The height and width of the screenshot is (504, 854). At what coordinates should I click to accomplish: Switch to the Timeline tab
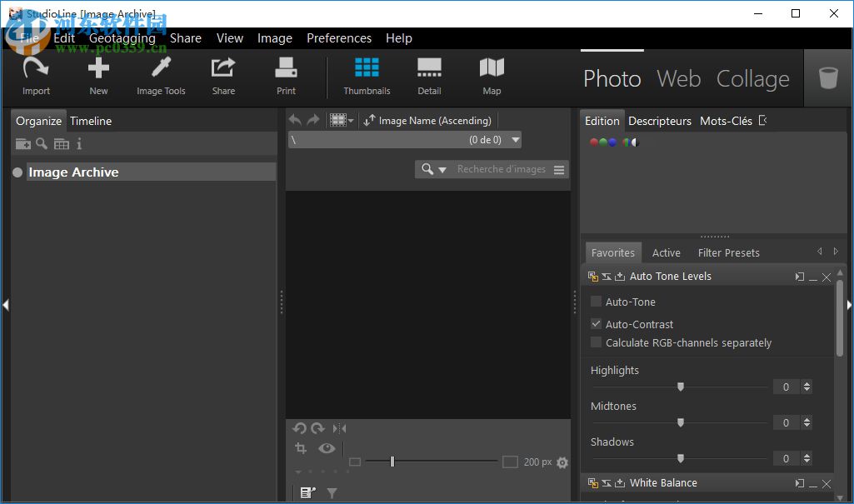point(90,120)
